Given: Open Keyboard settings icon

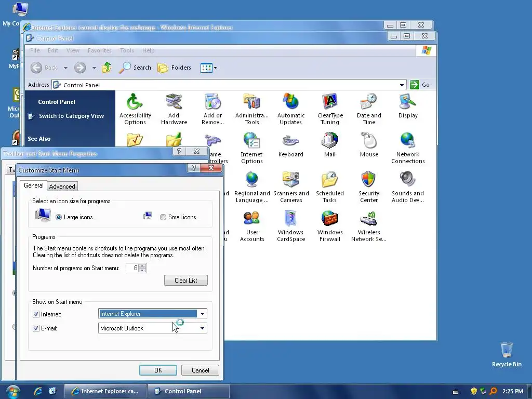Looking at the screenshot, I should (x=291, y=145).
